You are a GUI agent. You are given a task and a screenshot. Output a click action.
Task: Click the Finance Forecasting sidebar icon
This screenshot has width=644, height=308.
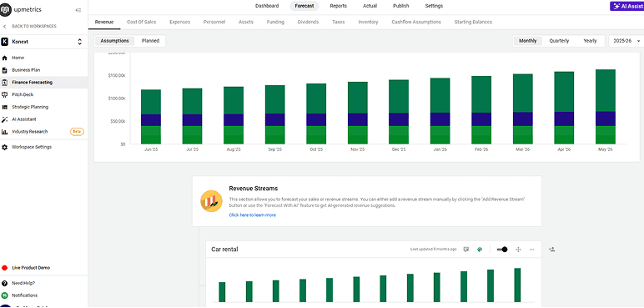tap(5, 83)
